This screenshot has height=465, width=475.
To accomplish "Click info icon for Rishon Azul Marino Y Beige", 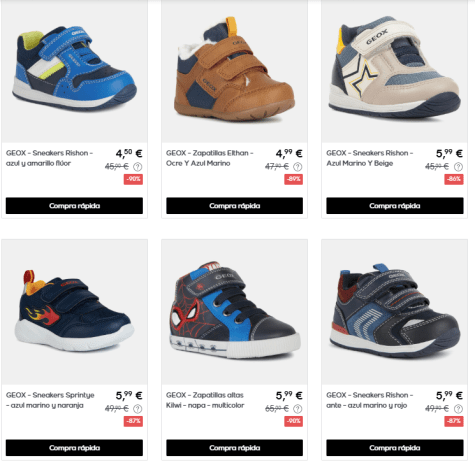I will coord(458,166).
